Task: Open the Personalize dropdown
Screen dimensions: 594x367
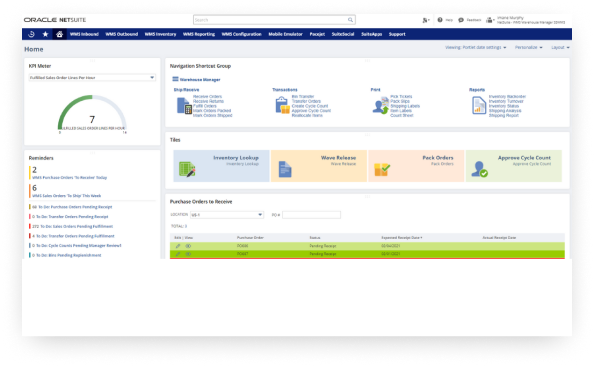Action: pos(528,47)
